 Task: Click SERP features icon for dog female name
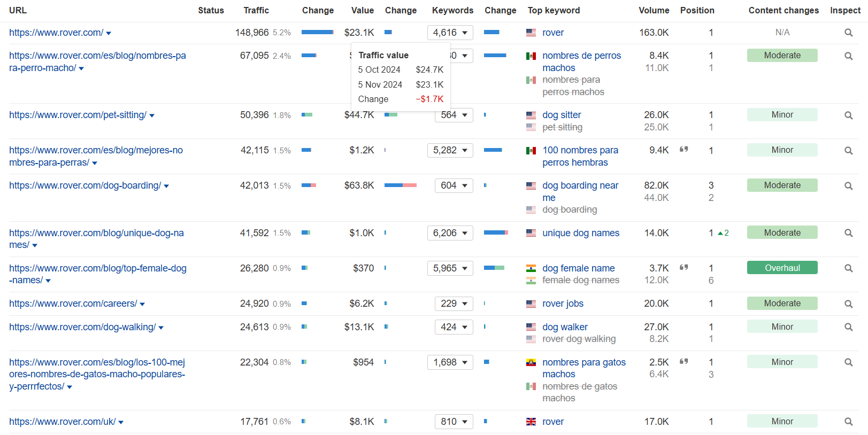[683, 268]
